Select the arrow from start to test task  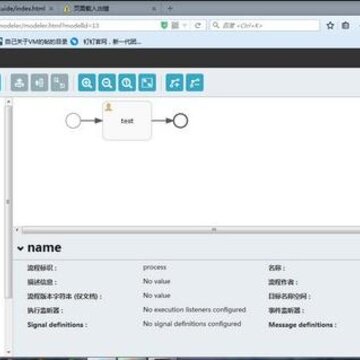(x=92, y=120)
